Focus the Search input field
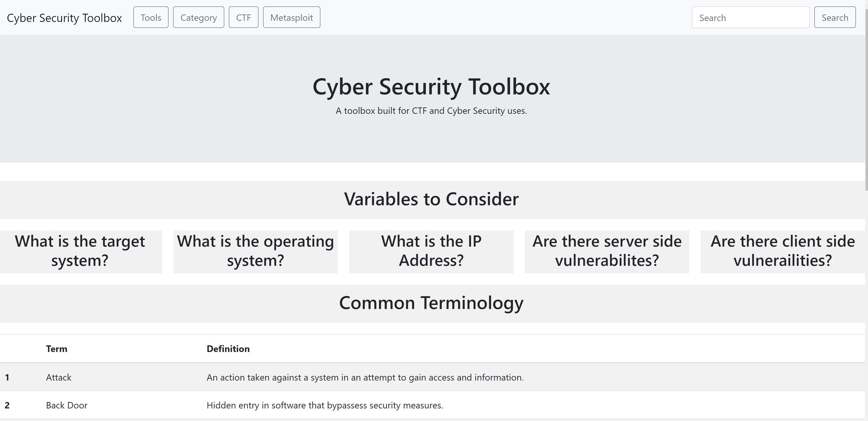This screenshot has height=421, width=868. (750, 17)
